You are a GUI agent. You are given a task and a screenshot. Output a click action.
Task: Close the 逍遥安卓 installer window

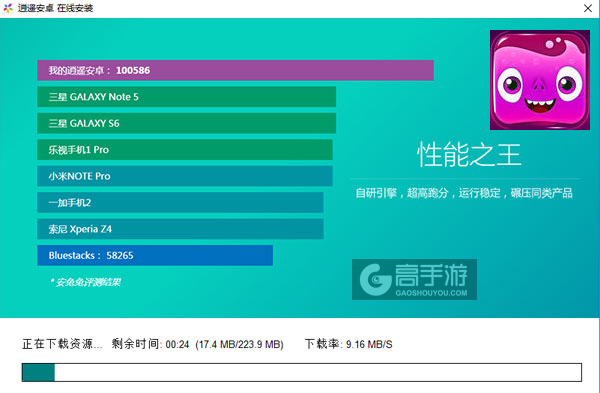(x=588, y=8)
